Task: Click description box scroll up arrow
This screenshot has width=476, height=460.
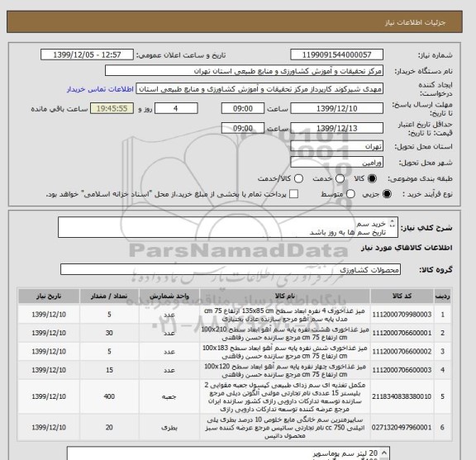Action: (x=393, y=221)
